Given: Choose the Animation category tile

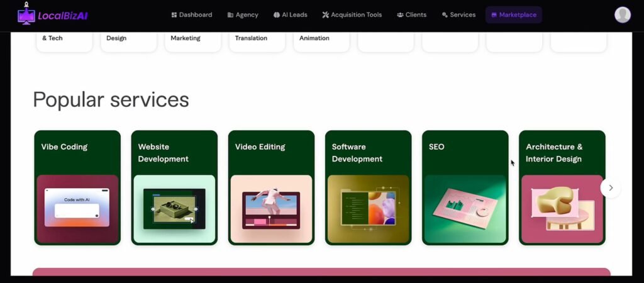Looking at the screenshot, I should click(321, 40).
